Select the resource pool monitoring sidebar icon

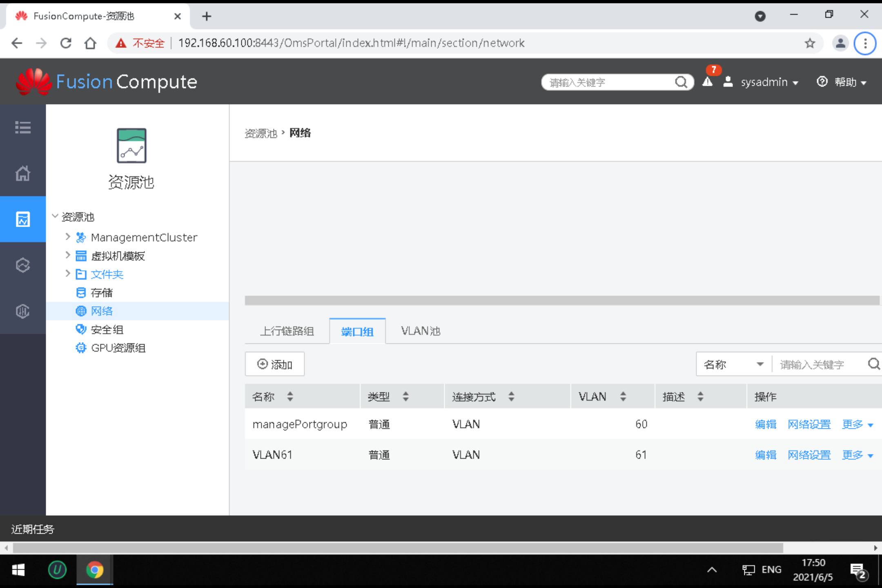pyautogui.click(x=22, y=219)
